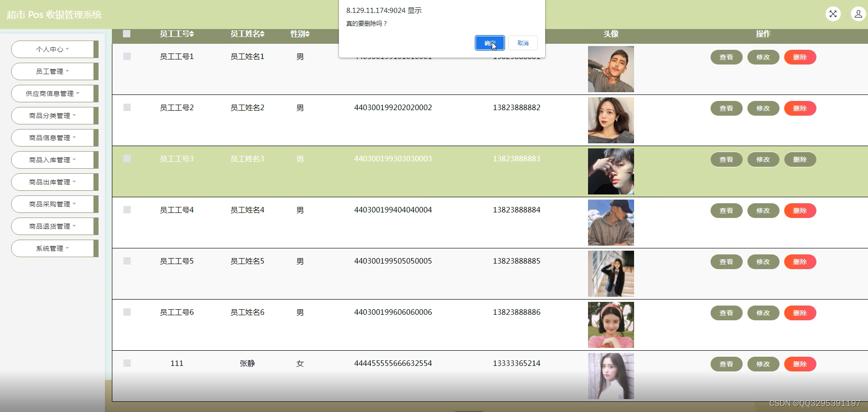
Task: Expand the 员工管理 sidebar menu
Action: pyautogui.click(x=54, y=71)
